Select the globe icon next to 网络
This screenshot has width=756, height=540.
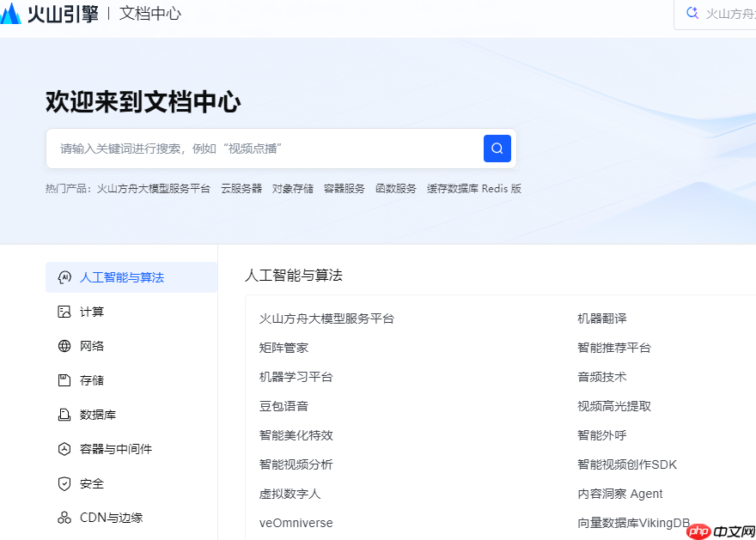point(64,345)
